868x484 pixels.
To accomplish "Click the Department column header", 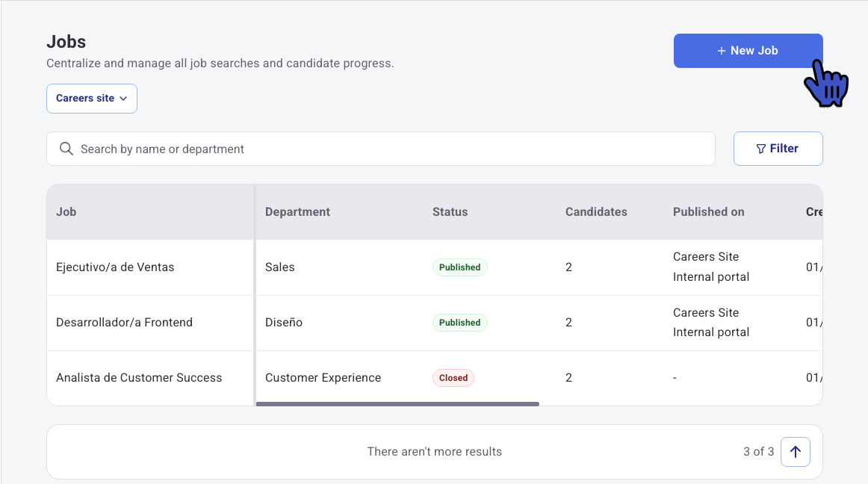I will (297, 212).
